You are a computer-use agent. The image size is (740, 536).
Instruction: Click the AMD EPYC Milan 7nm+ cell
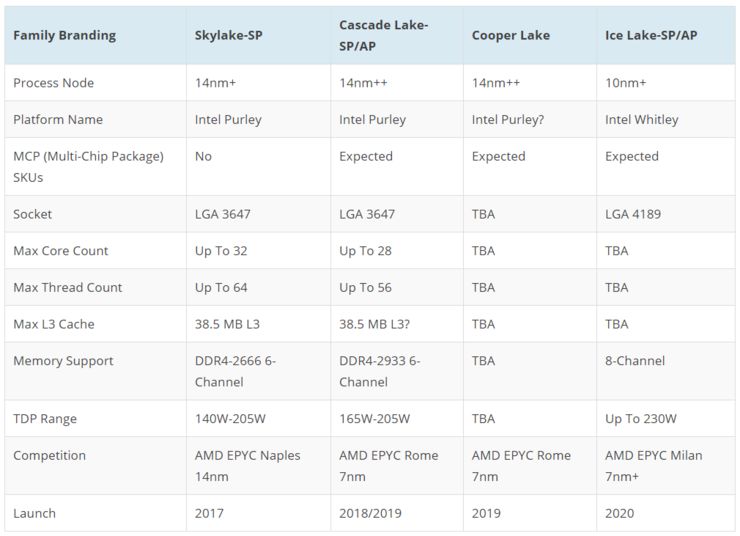[x=653, y=465]
